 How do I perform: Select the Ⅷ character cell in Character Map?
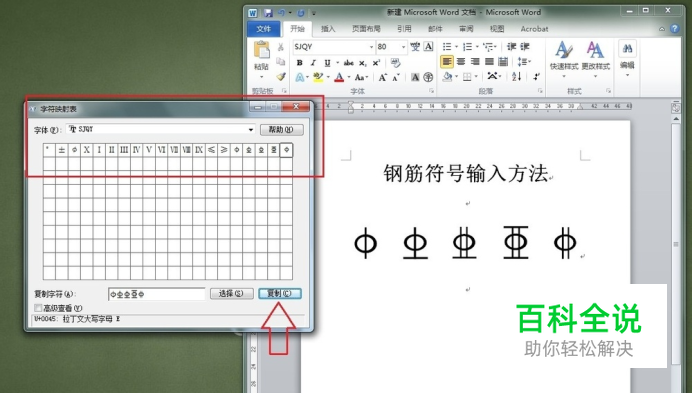tap(186, 150)
